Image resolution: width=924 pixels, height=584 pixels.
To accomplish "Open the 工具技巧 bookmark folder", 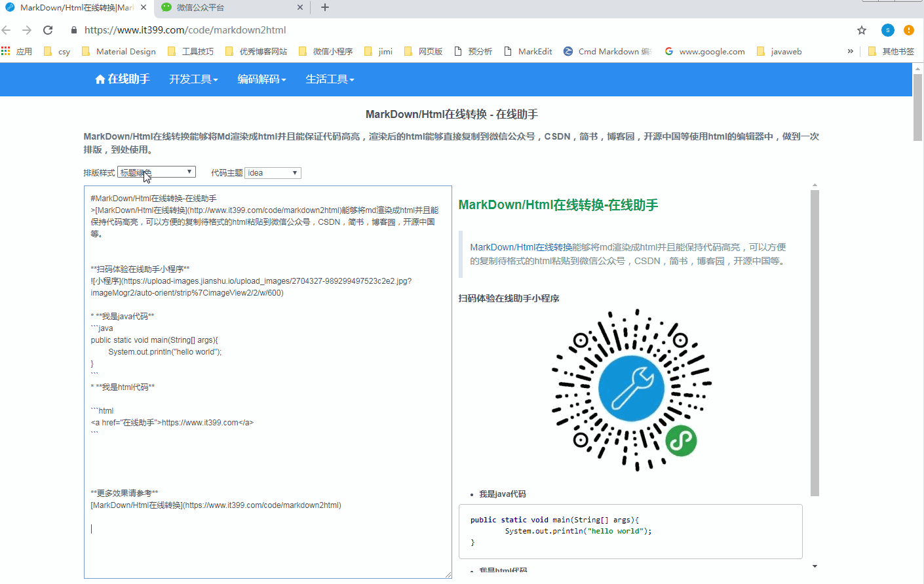I will [x=191, y=51].
